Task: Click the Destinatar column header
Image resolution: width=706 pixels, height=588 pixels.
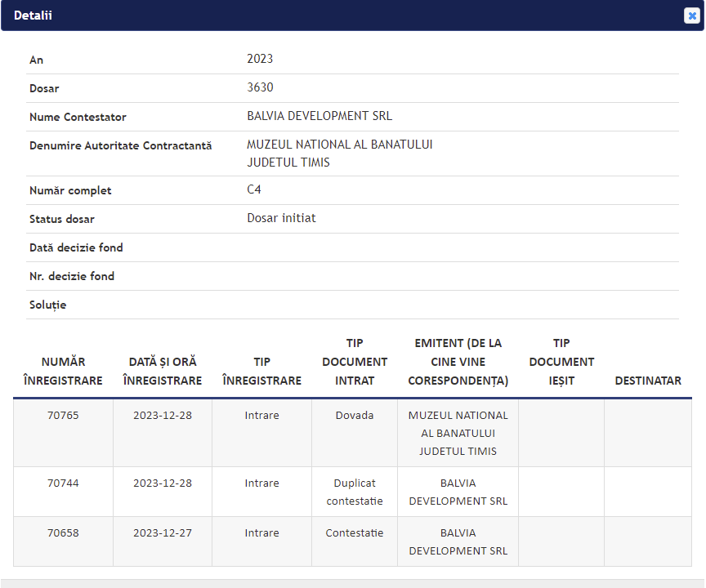Action: 648,381
